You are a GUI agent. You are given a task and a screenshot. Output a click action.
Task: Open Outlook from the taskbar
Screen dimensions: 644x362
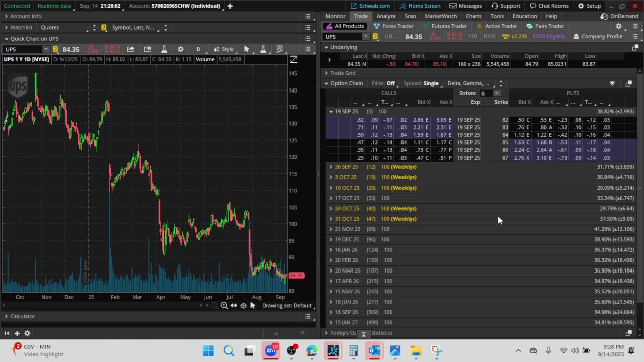(374, 351)
